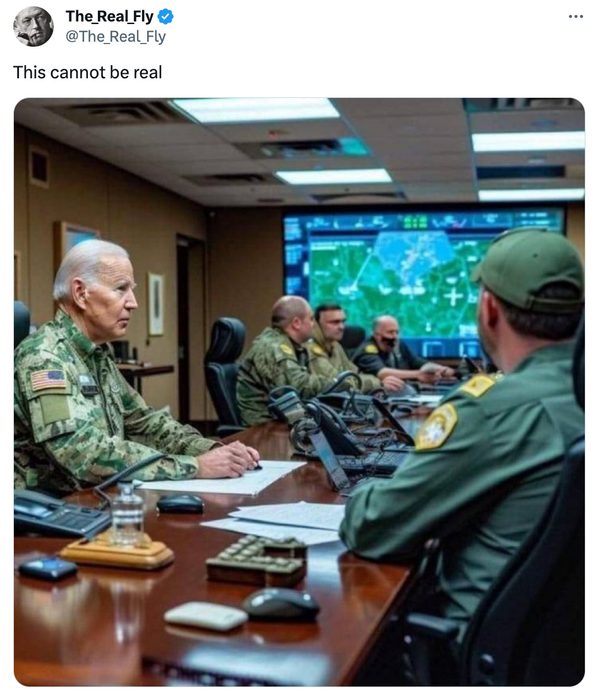Image resolution: width=600 pixels, height=696 pixels.
Task: Click the olive keypad on the table
Action: click(257, 560)
